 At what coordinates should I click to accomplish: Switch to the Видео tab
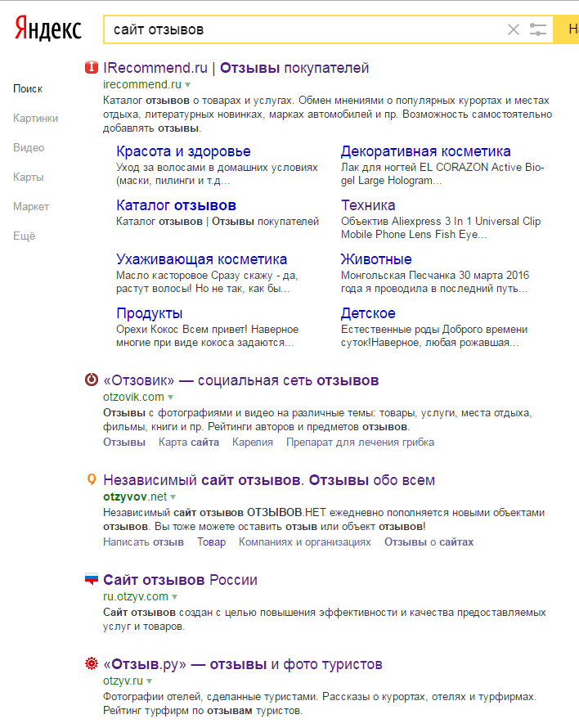tap(29, 147)
